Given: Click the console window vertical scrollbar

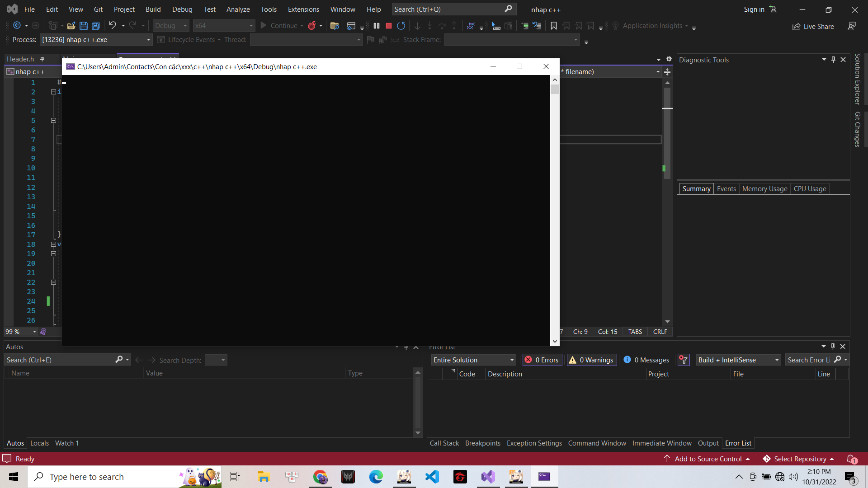Looking at the screenshot, I should (x=555, y=211).
